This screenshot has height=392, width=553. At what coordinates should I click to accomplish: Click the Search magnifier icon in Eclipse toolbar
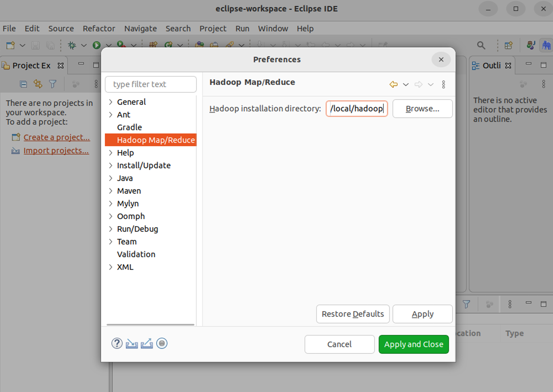point(481,45)
